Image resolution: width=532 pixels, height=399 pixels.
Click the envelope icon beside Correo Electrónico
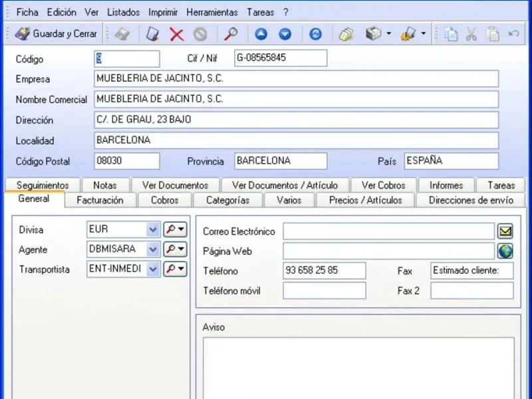click(505, 231)
